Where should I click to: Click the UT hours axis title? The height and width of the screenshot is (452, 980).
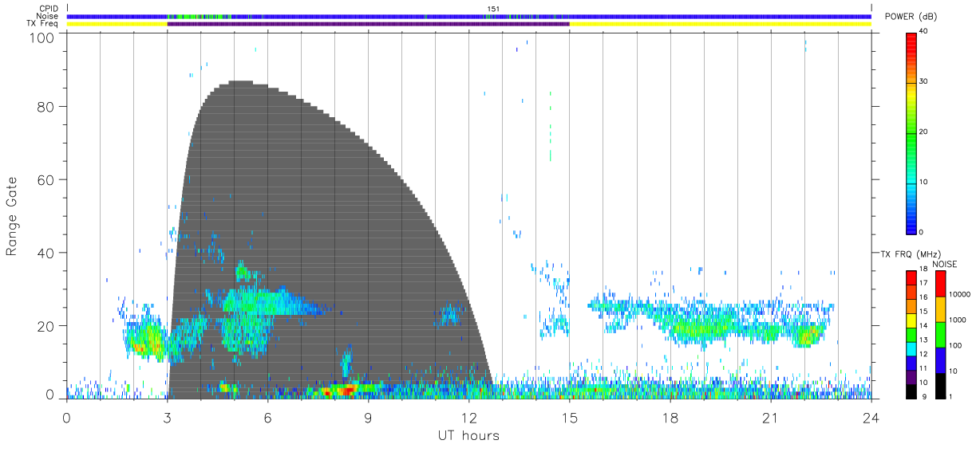468,435
